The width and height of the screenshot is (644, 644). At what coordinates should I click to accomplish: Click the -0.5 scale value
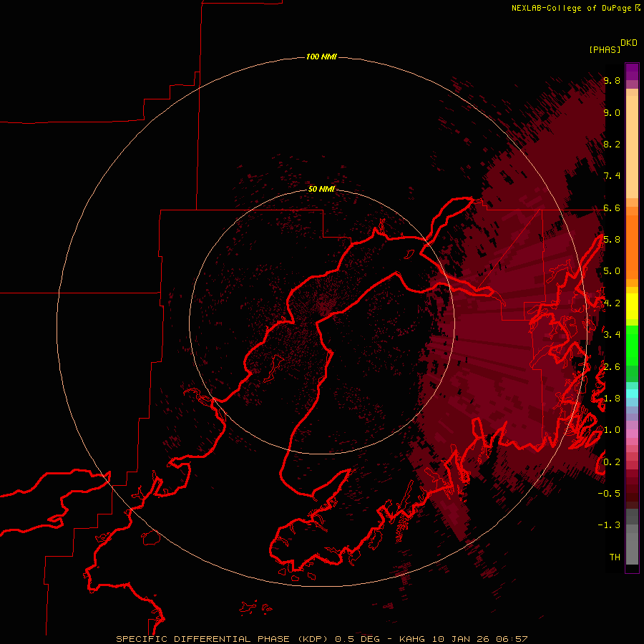point(609,494)
